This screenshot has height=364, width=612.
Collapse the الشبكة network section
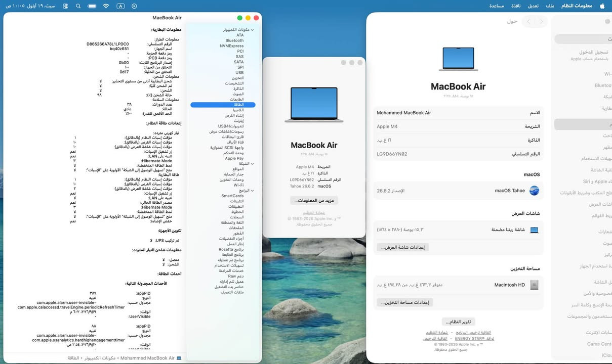[252, 164]
